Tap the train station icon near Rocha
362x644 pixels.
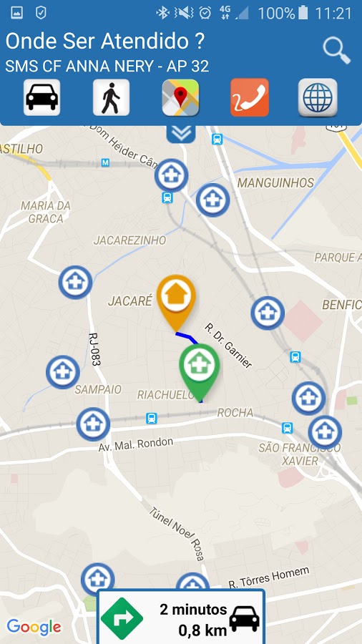click(x=152, y=419)
